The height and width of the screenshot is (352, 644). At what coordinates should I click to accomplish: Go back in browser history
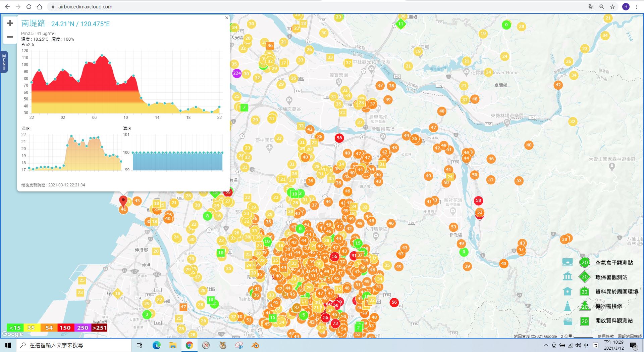(x=7, y=6)
